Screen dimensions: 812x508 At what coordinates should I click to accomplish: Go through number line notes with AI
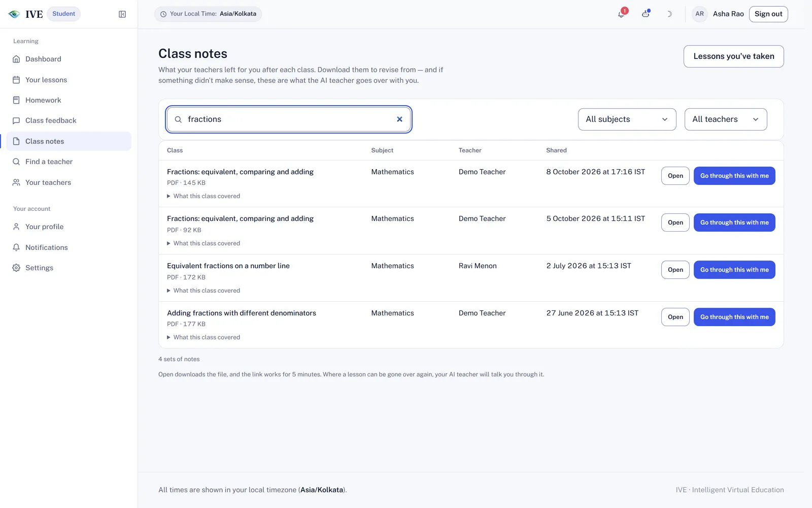[x=734, y=270]
